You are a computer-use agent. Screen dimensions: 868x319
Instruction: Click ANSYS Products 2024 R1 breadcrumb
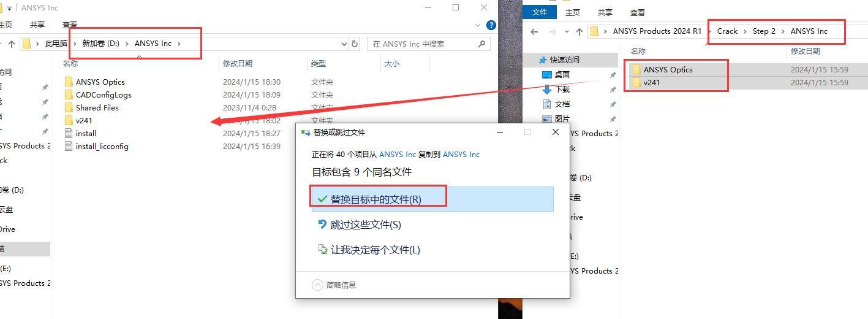coord(657,31)
